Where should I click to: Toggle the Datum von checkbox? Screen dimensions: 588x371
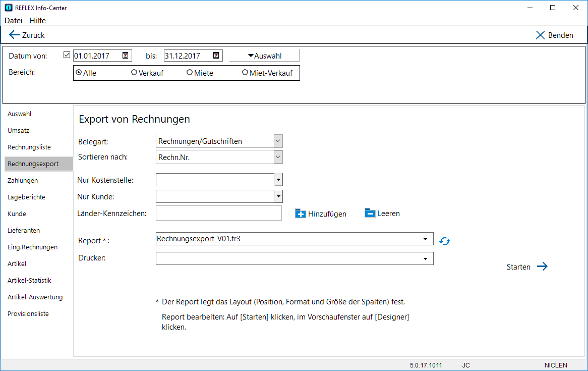[67, 55]
